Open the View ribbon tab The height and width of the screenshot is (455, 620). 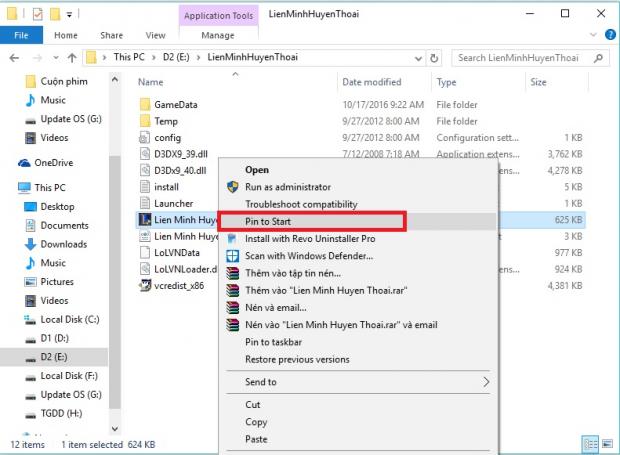[155, 35]
